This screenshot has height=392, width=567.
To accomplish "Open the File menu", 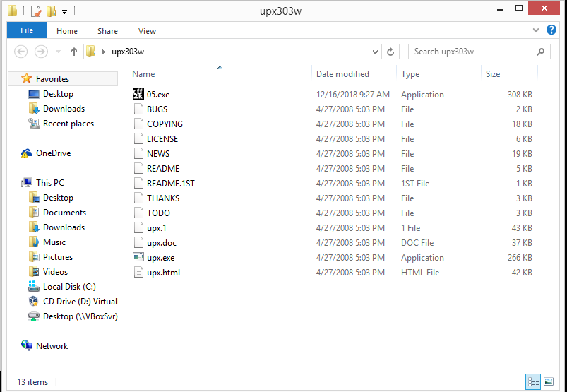I will [x=27, y=30].
